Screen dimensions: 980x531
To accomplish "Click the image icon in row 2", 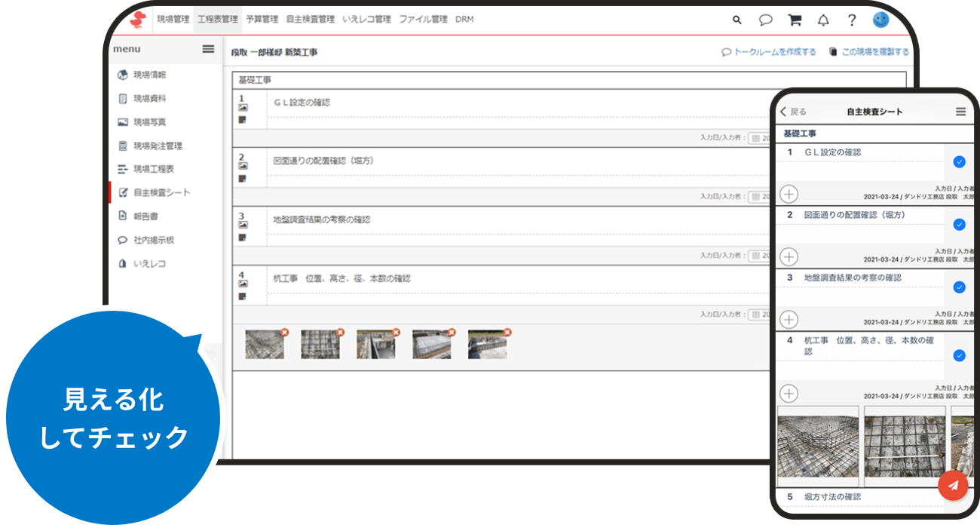I will [x=243, y=166].
